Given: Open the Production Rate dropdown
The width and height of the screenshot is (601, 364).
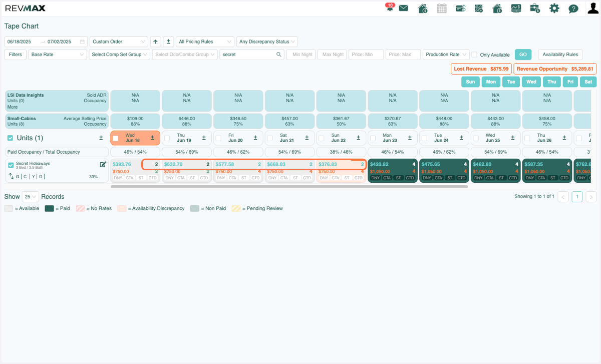Looking at the screenshot, I should pos(446,55).
